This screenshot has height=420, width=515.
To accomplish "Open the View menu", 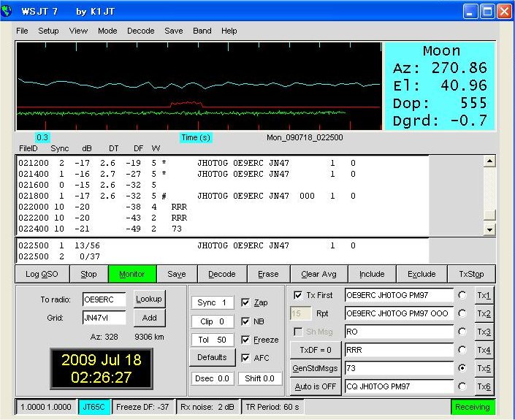I will coord(78,31).
